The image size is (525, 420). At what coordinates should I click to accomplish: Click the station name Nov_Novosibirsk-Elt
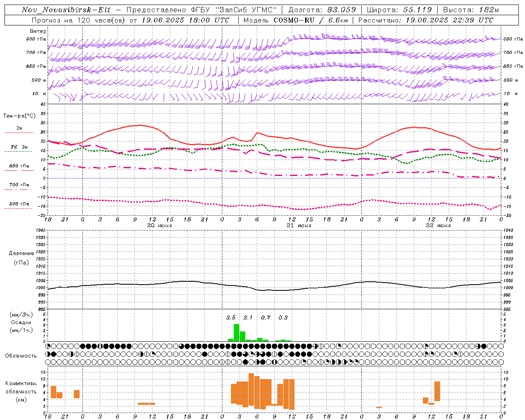[66, 10]
